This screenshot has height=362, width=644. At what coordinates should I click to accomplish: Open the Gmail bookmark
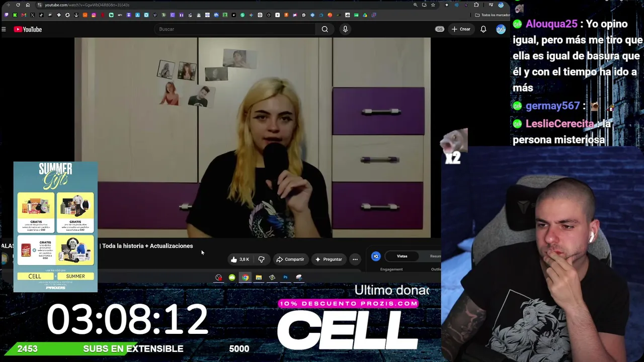click(24, 15)
